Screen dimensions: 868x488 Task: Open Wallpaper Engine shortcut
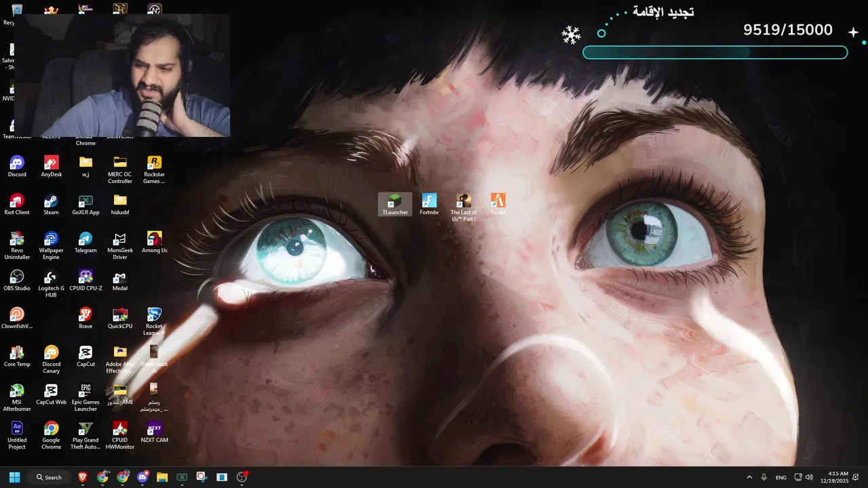tap(52, 245)
